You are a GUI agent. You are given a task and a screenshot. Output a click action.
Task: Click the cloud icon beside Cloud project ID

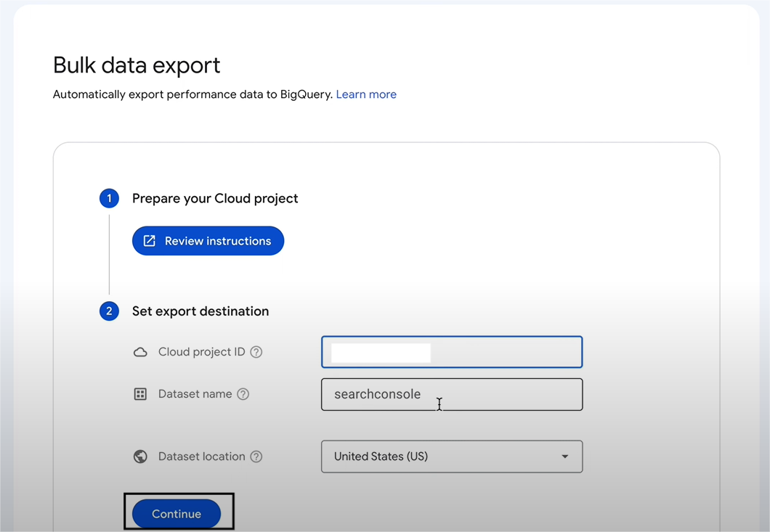[x=140, y=352]
